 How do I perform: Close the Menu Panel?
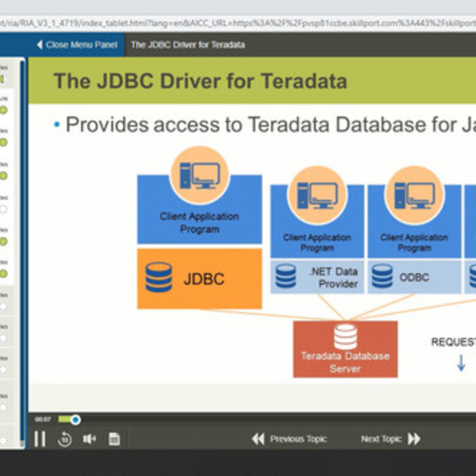(82, 45)
